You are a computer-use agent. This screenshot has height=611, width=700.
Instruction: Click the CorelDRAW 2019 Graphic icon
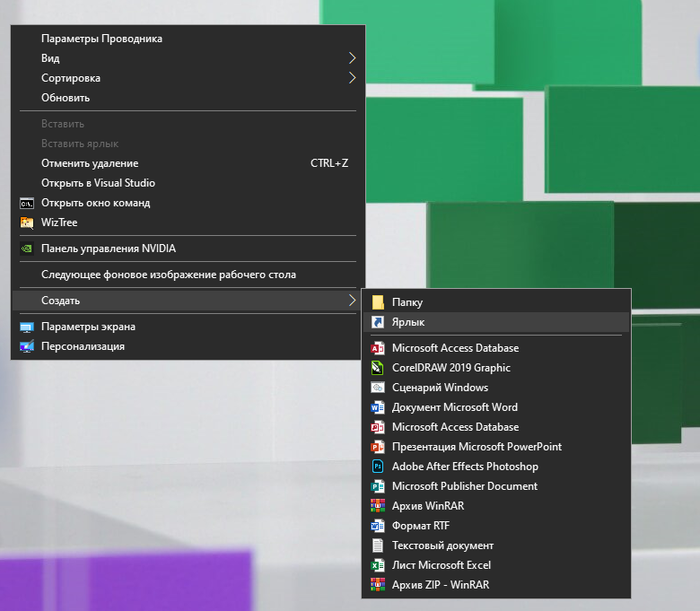(378, 368)
